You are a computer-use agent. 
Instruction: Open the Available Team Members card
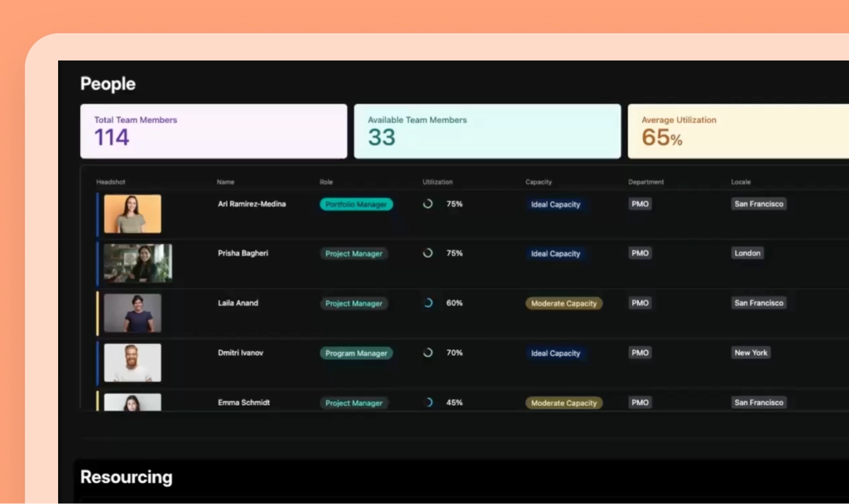[487, 132]
